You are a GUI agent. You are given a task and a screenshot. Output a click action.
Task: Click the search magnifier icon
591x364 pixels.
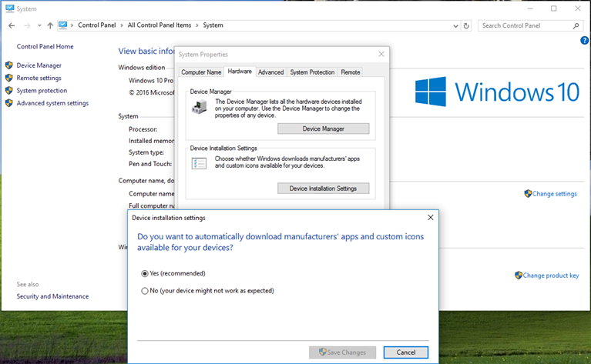[x=576, y=25]
